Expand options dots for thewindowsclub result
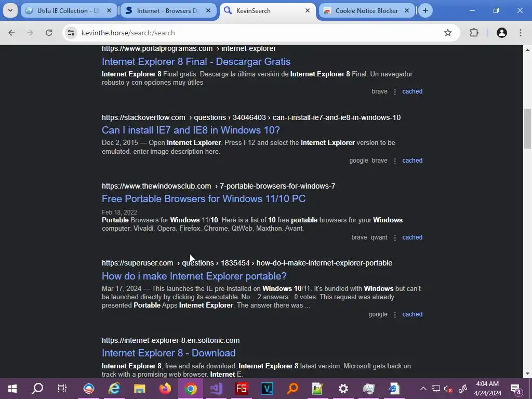 (395, 237)
